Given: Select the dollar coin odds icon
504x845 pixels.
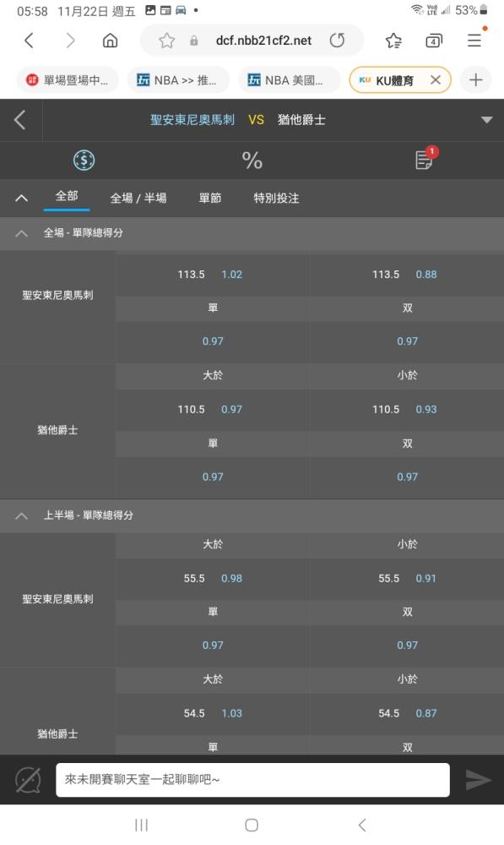Looking at the screenshot, I should (84, 160).
